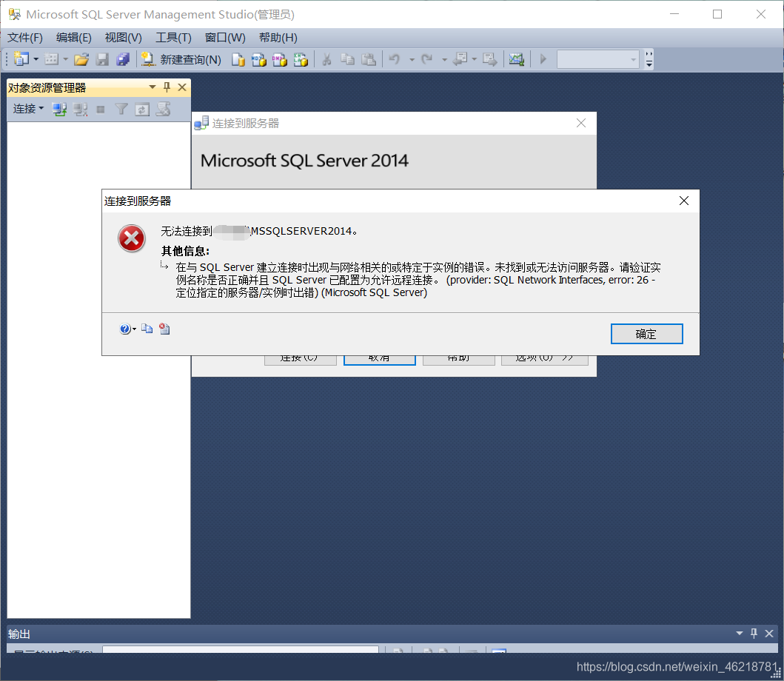Open 对象资源管理器 window position dropdown

point(153,87)
